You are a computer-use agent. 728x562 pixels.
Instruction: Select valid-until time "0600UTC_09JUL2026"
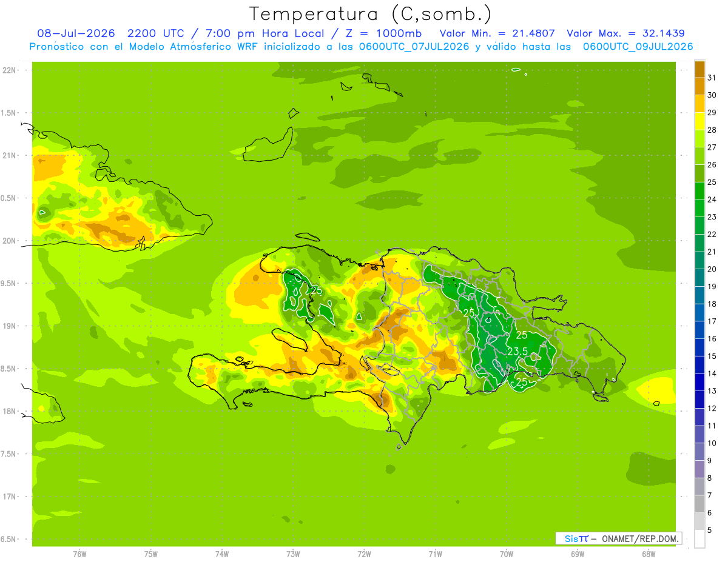[x=638, y=47]
